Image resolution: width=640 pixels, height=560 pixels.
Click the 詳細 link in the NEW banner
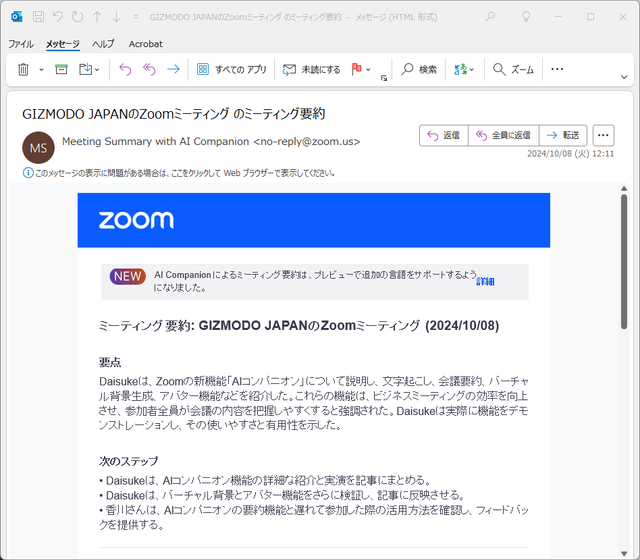[485, 281]
